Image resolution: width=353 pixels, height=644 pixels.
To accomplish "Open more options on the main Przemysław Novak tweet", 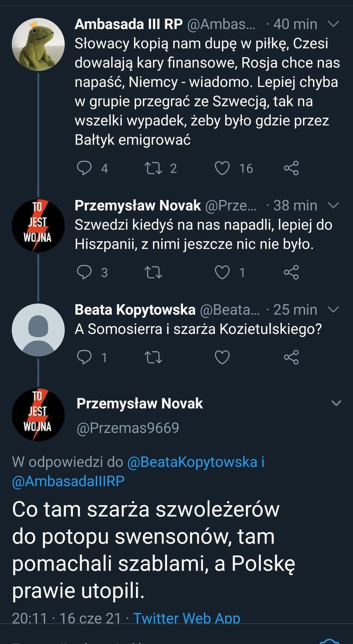I will [x=336, y=403].
